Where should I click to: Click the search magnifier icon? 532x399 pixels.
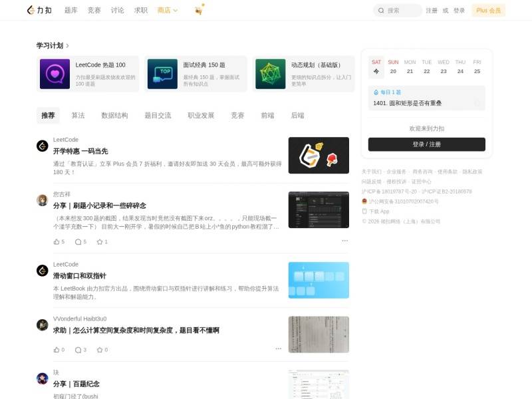click(381, 11)
